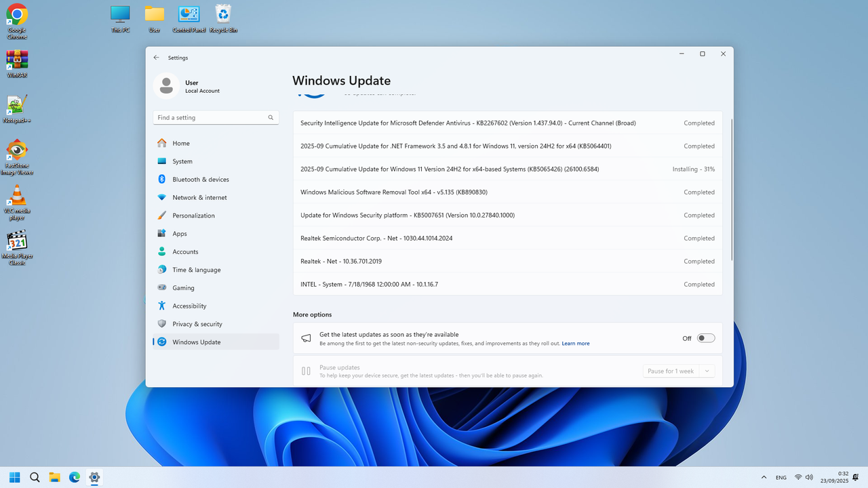Open File Explorer from the taskbar
The image size is (868, 488).
[x=55, y=477]
